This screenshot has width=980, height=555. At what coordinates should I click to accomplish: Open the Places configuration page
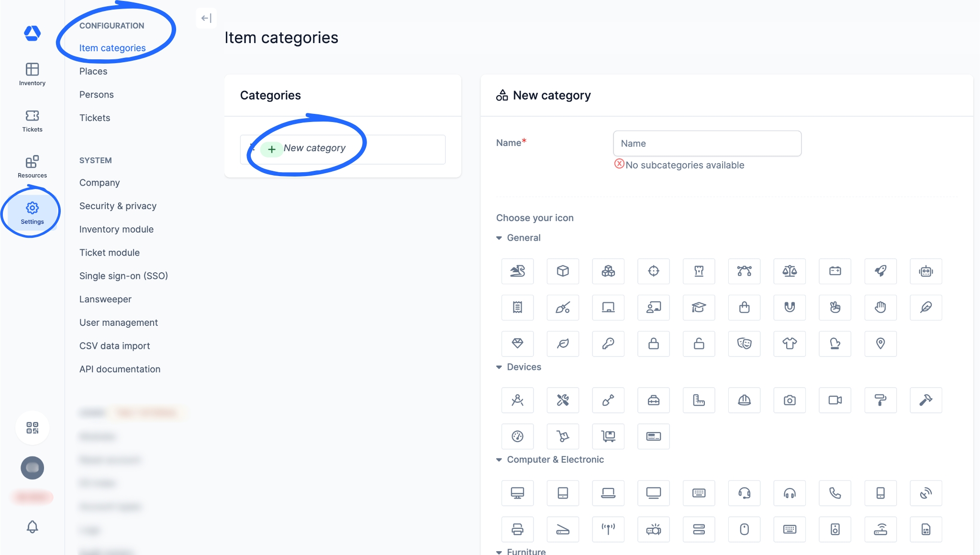point(93,71)
